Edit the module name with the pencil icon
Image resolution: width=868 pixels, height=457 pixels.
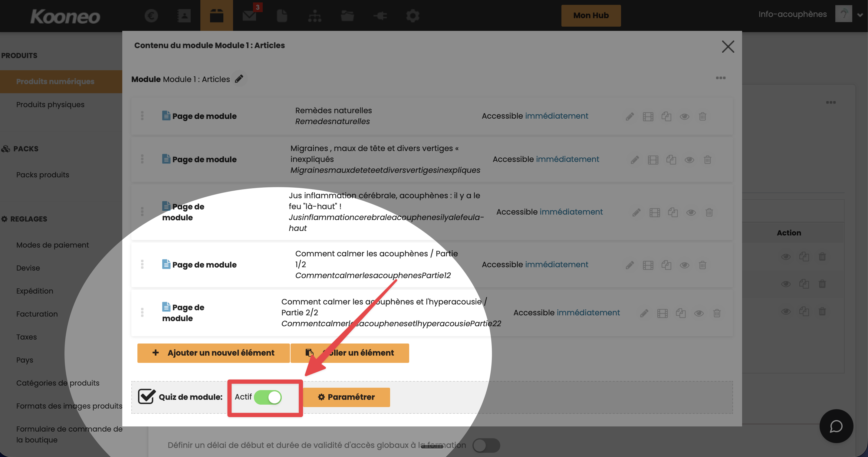pos(239,79)
